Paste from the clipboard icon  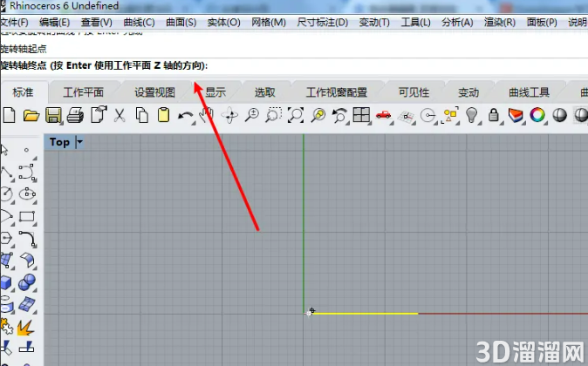(163, 115)
